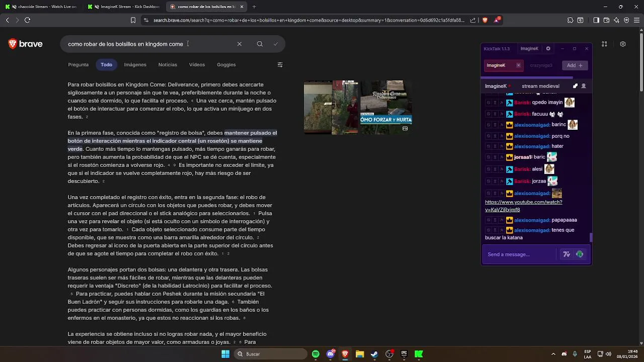Open the Kingdom Come forzar y hurtar thumbnail
The height and width of the screenshot is (362, 644).
tap(386, 107)
